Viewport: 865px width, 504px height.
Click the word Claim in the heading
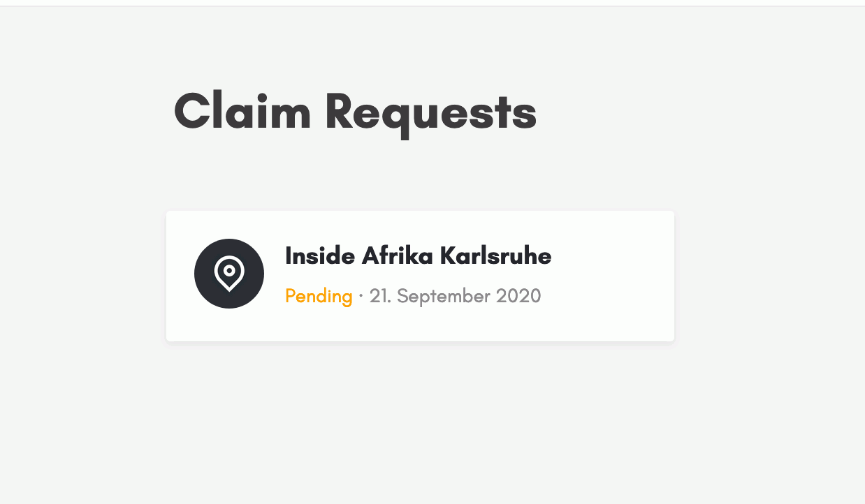[x=242, y=112]
